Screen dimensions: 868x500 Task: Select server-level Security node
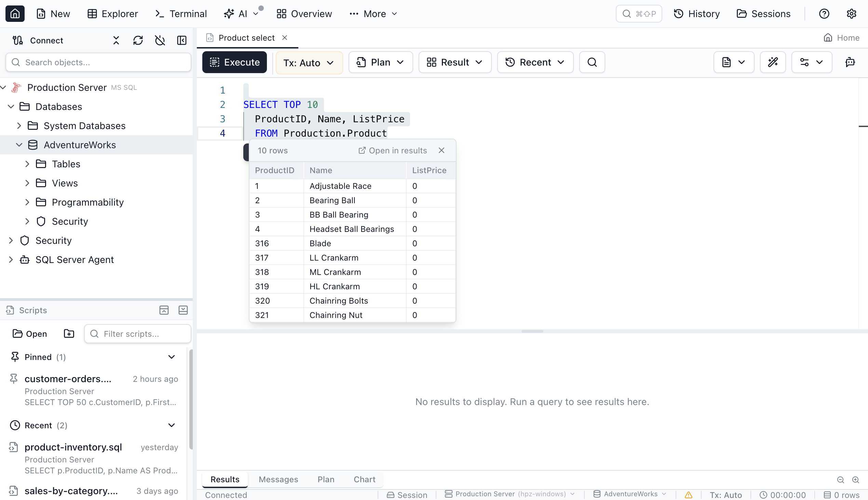pos(54,241)
